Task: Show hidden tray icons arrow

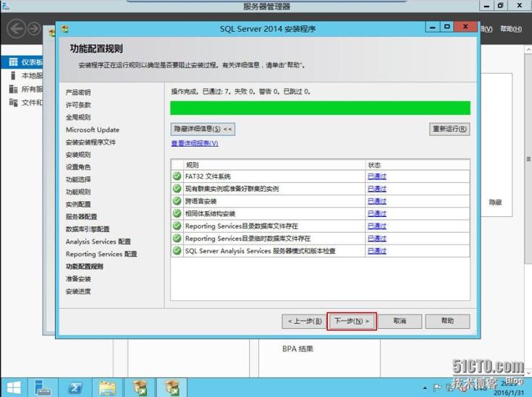Action: 425,388
